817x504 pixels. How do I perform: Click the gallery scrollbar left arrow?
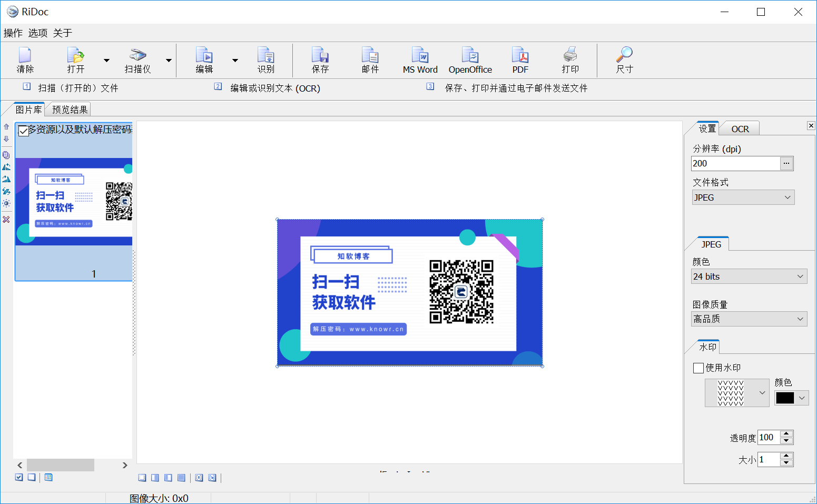[20, 465]
